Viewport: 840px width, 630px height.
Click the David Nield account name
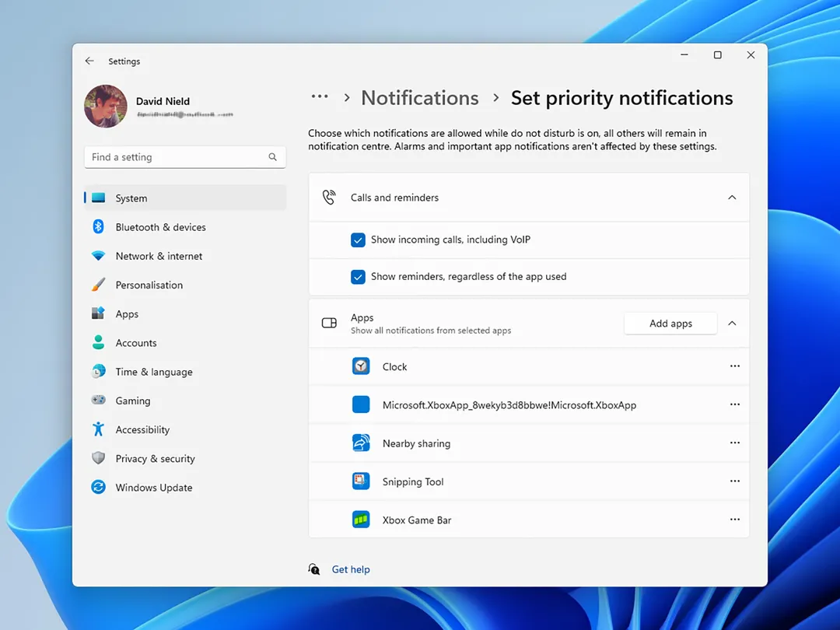click(163, 101)
